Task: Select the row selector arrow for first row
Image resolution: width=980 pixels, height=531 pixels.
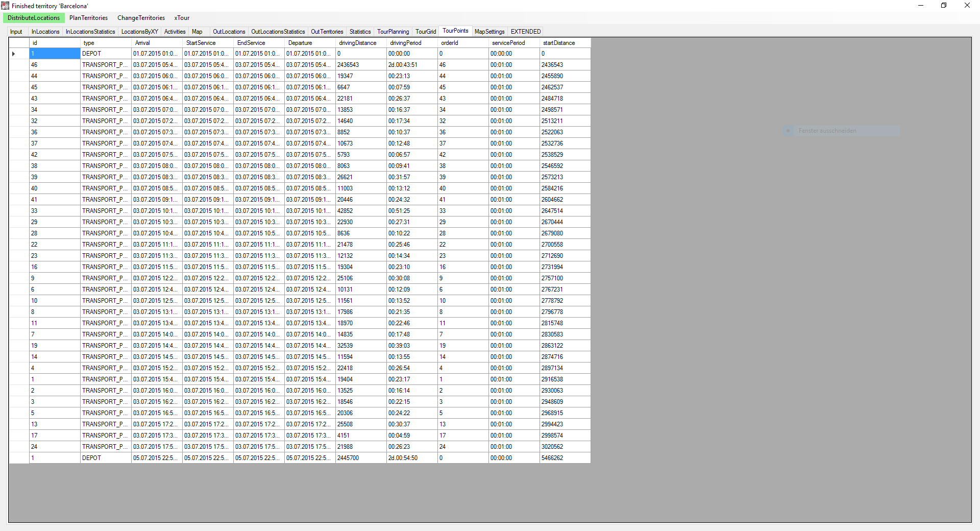Action: pyautogui.click(x=14, y=54)
